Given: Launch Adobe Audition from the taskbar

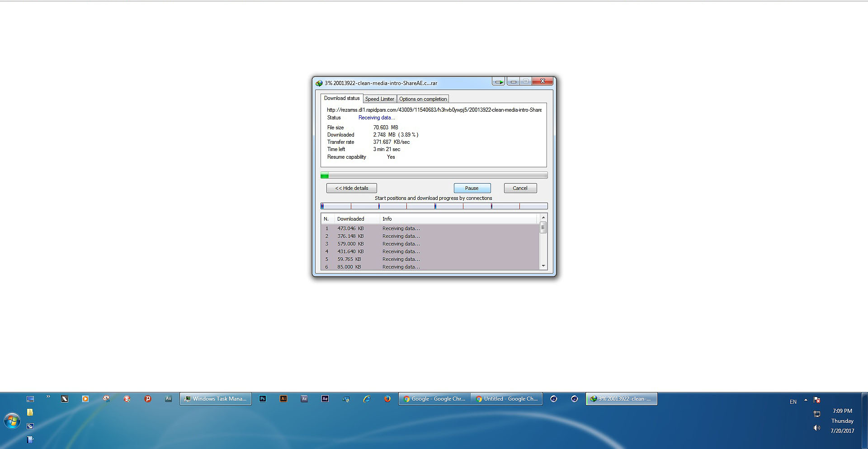Looking at the screenshot, I should (169, 399).
